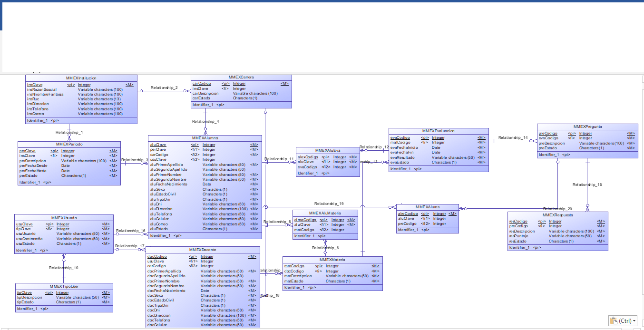Select the MMEXCarrera entity header
Viewport: 644px width, 330px height.
240,77
